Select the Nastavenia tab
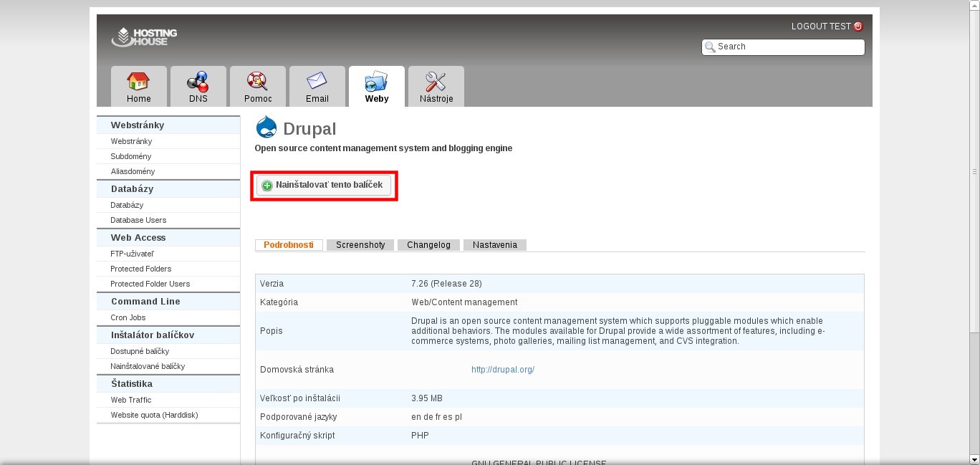 pos(494,245)
